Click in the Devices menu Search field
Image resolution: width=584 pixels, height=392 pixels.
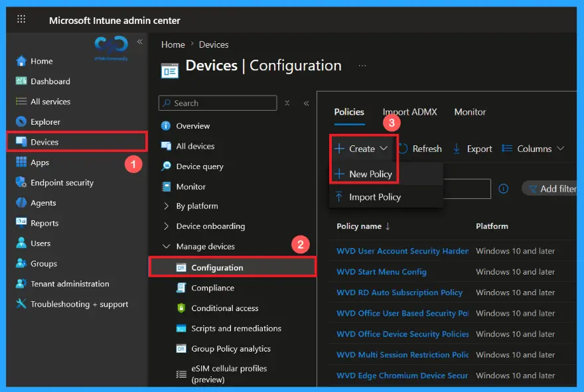tap(218, 103)
